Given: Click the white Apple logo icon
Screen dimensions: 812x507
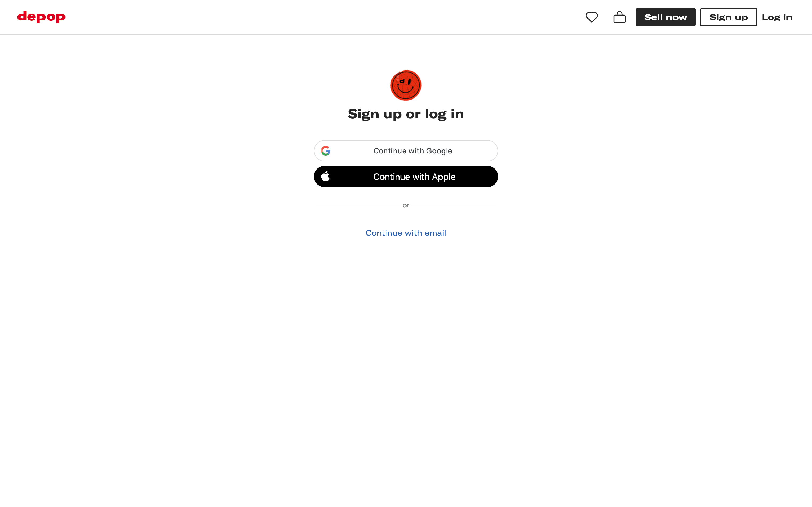Looking at the screenshot, I should point(325,177).
